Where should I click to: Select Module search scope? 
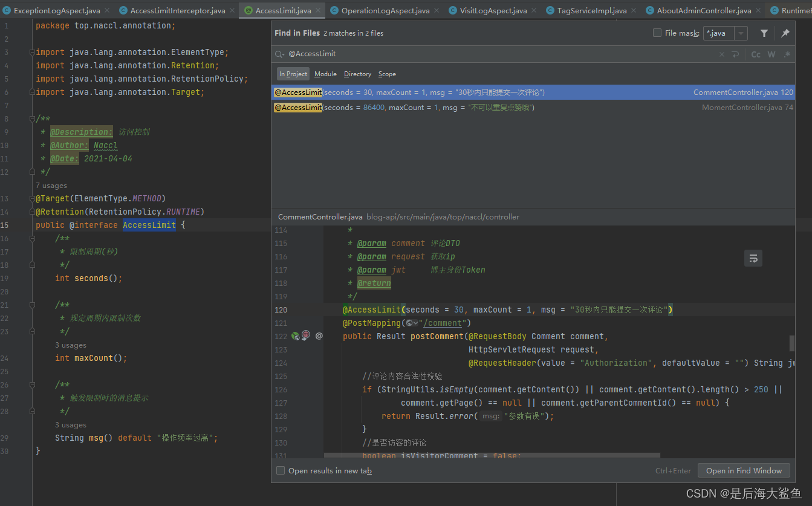tap(325, 74)
